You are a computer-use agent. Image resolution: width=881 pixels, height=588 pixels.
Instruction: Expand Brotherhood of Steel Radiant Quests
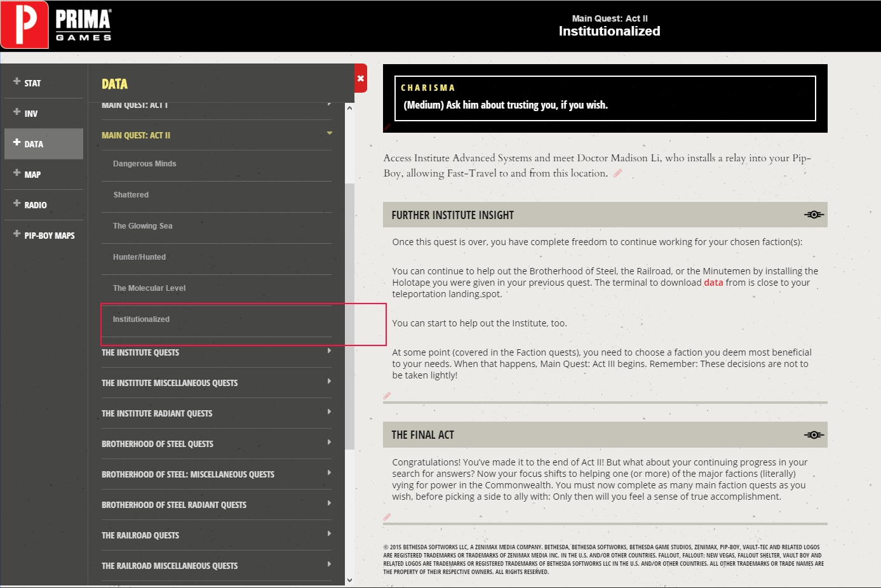point(217,505)
